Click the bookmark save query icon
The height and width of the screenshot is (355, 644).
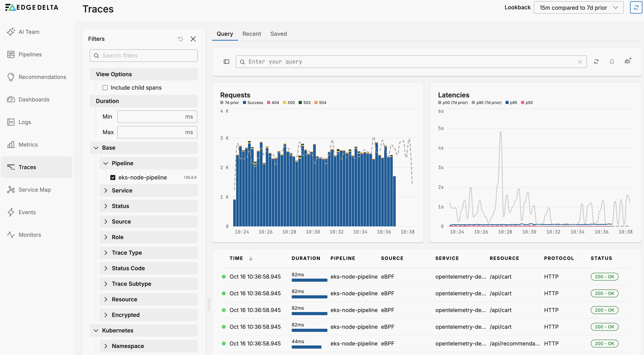[612, 62]
